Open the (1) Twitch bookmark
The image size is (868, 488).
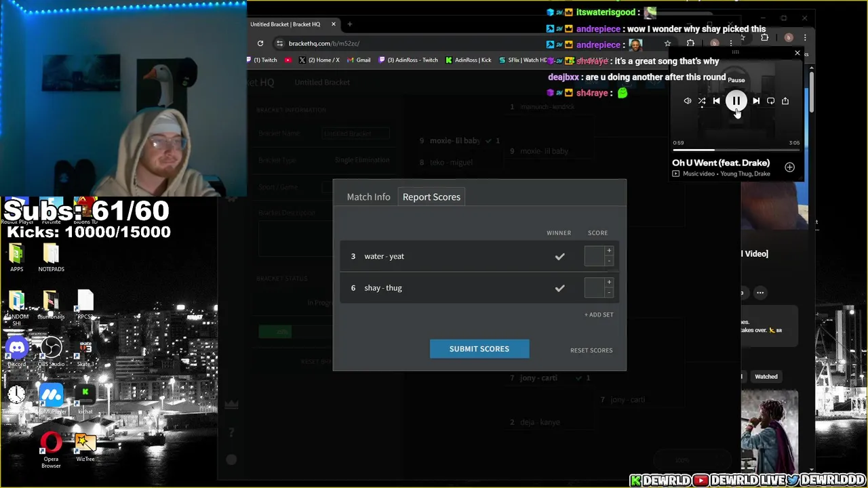262,60
